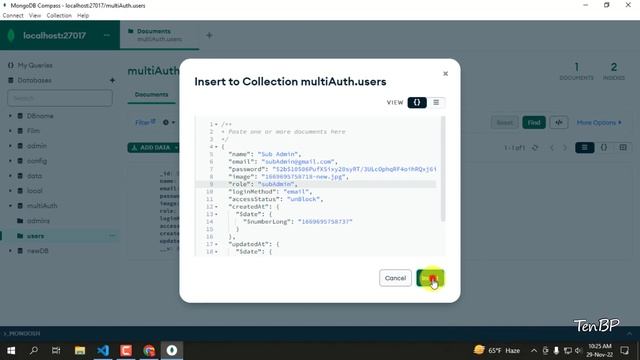The image size is (640, 360).
Task: Go to previous page of documents
Action: click(x=552, y=148)
